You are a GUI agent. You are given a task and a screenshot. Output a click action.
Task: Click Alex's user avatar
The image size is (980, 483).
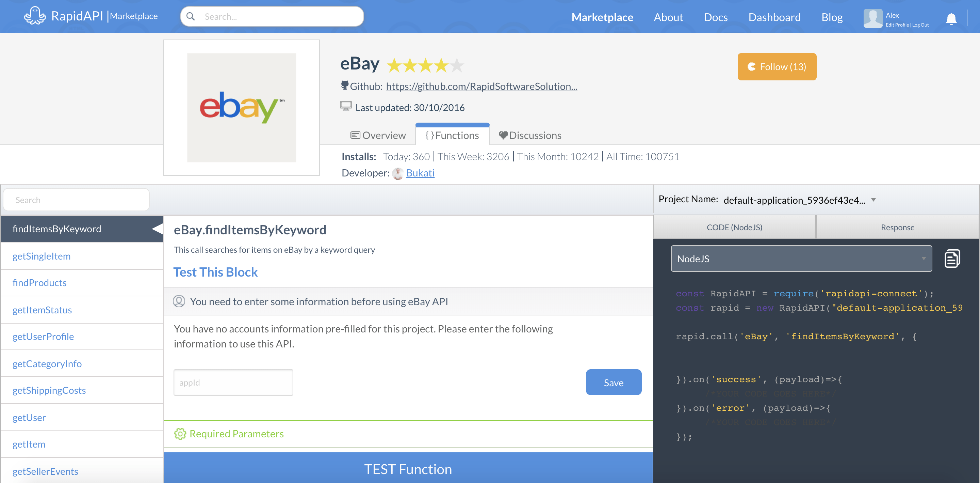pyautogui.click(x=873, y=18)
